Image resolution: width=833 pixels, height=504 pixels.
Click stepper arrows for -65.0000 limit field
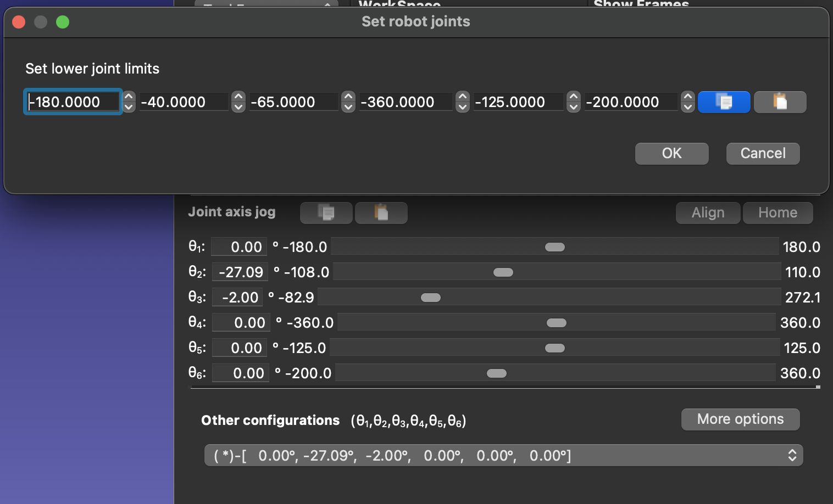(x=348, y=102)
